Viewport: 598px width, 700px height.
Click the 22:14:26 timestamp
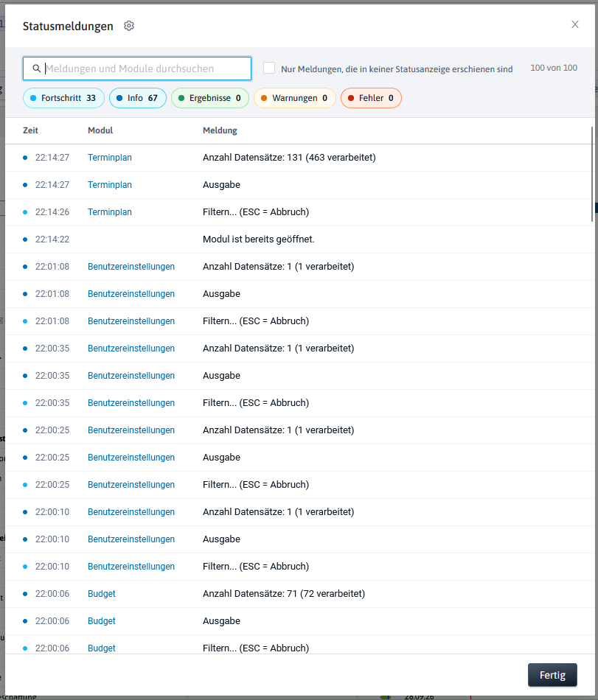tap(52, 212)
